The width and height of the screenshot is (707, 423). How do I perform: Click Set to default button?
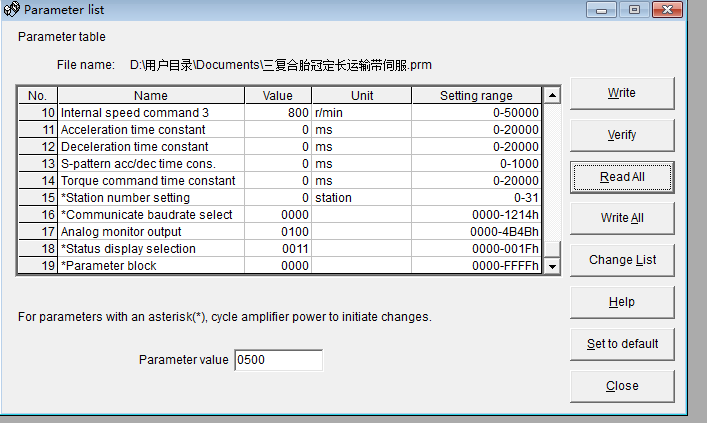point(621,344)
